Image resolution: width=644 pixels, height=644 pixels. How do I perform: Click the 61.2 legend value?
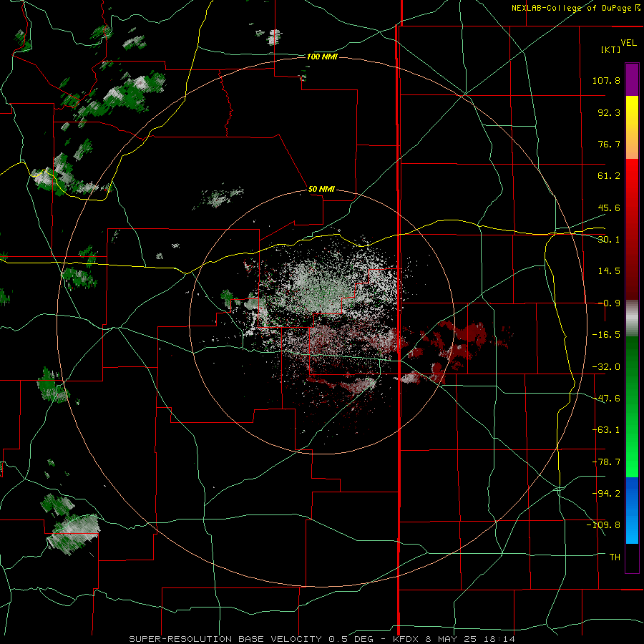[x=609, y=176]
